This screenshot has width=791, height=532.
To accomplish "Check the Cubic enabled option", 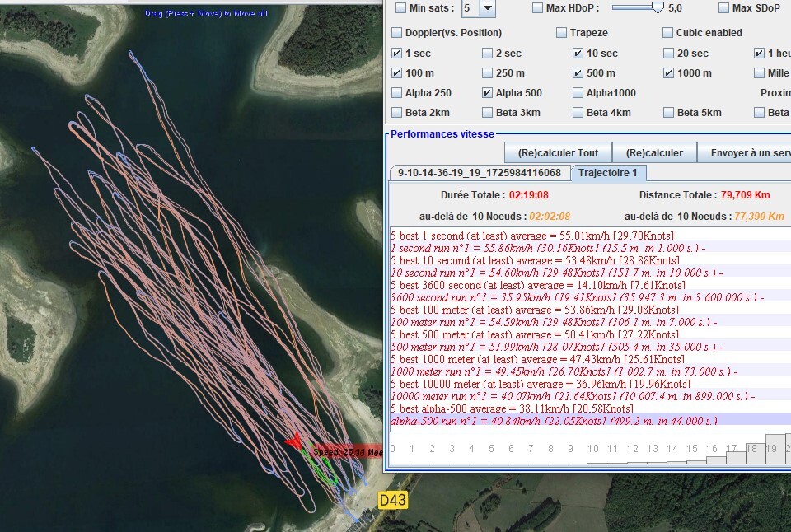I will tap(667, 33).
